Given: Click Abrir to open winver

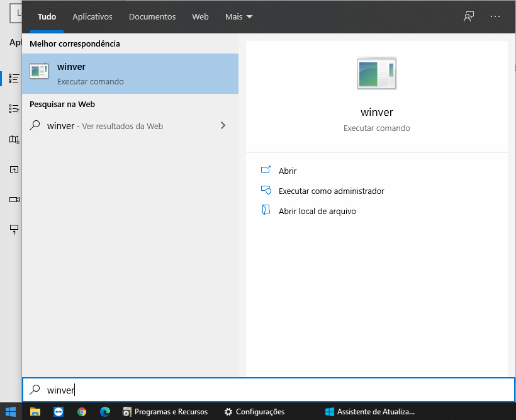Looking at the screenshot, I should tap(288, 171).
